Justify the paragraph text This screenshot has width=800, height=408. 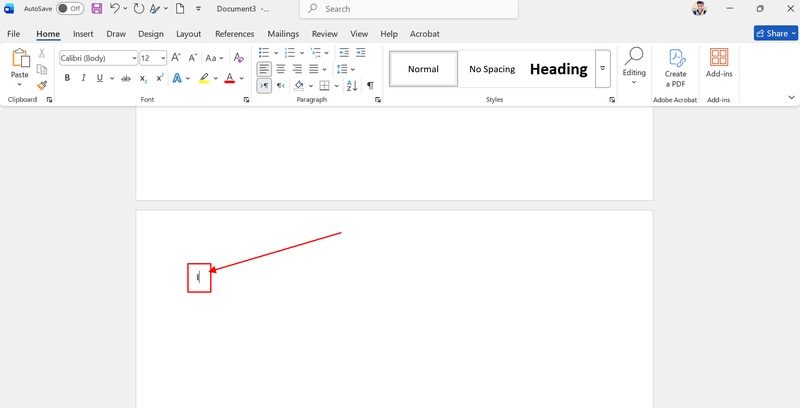click(314, 69)
